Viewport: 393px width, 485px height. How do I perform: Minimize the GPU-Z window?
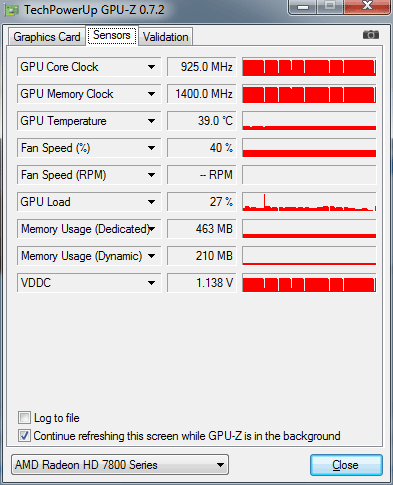pos(303,6)
